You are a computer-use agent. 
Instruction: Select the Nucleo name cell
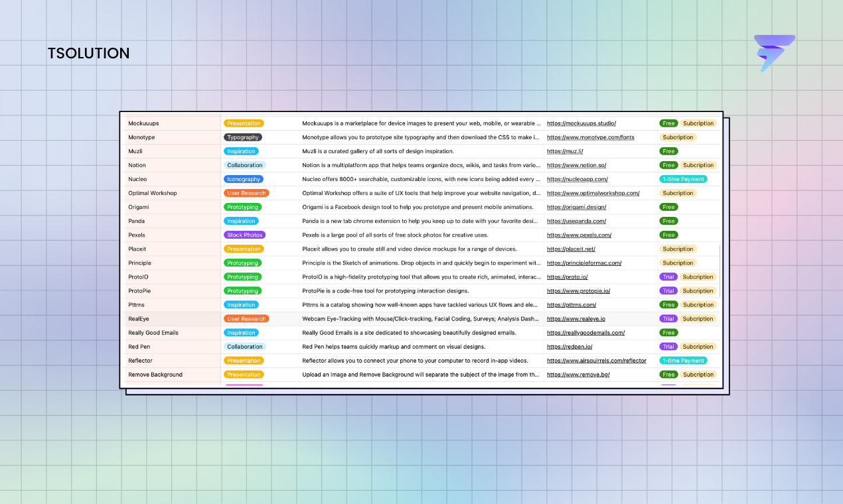coord(173,179)
